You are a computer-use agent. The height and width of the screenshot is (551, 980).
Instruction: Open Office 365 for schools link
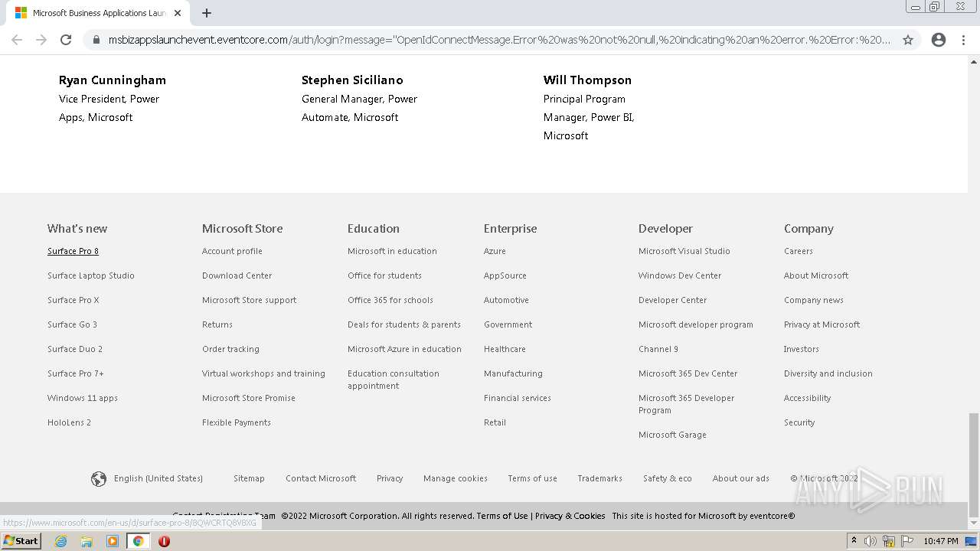[x=390, y=300]
